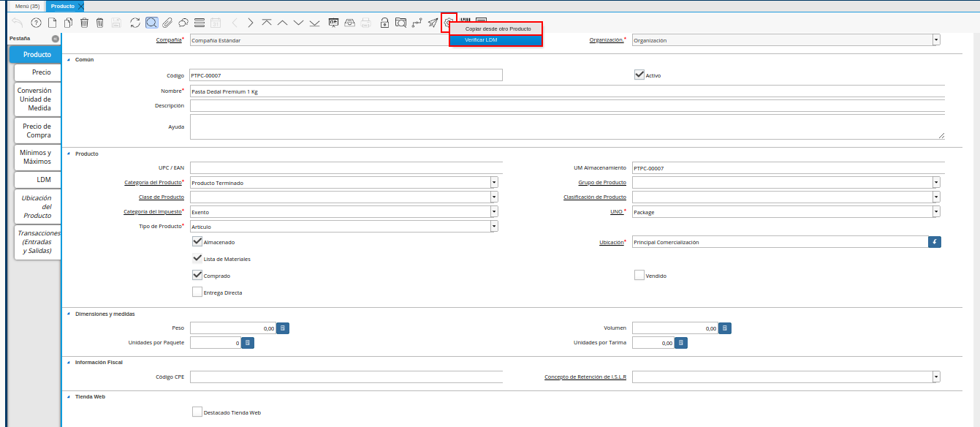Open Unidades por Tarima calculator button
The width and height of the screenshot is (980, 427).
[x=681, y=342]
